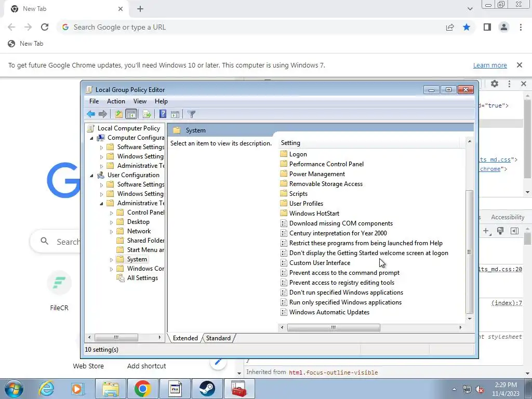Bookmark this tab with the star icon
The width and height of the screenshot is (532, 399).
click(467, 27)
